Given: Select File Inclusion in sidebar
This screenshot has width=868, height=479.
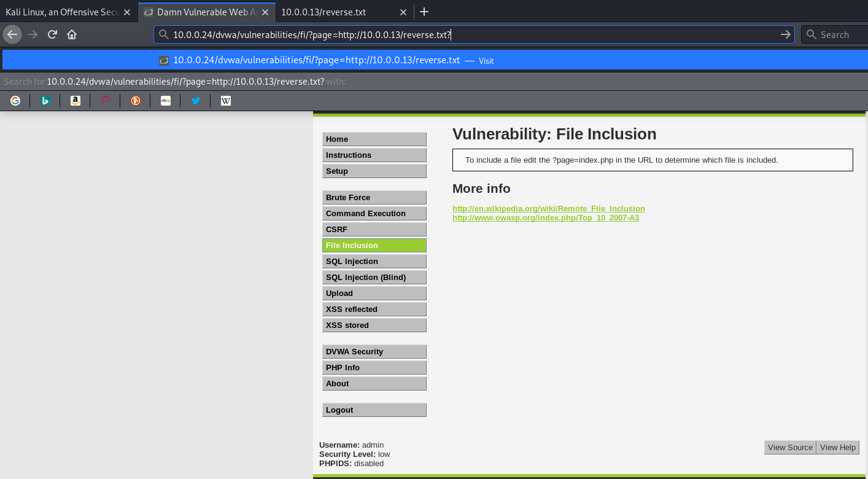Looking at the screenshot, I should coord(374,246).
